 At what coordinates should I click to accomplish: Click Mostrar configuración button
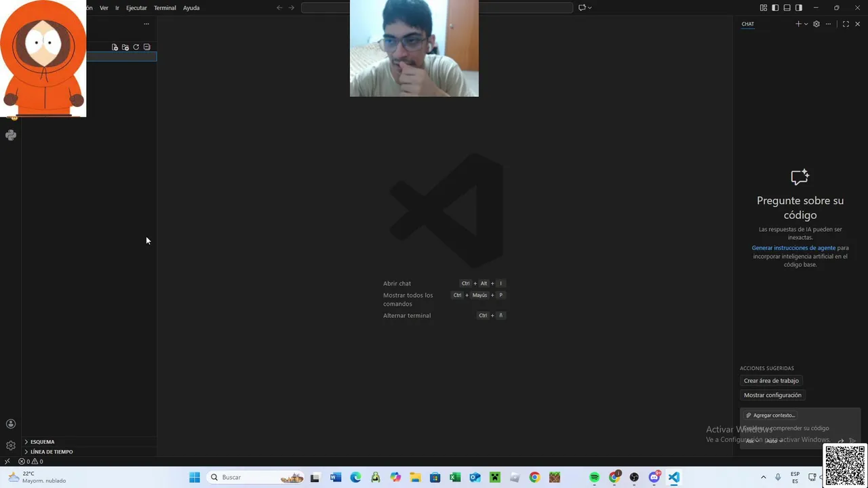772,395
